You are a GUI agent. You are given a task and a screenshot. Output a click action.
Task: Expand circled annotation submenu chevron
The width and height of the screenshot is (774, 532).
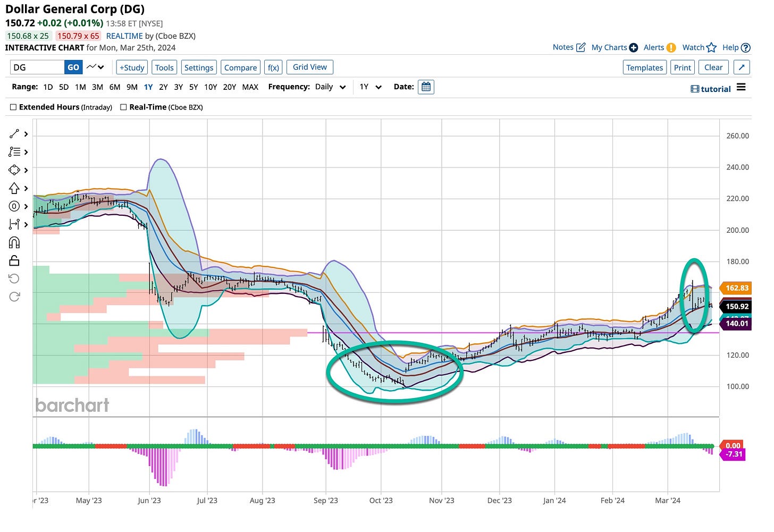click(x=26, y=207)
